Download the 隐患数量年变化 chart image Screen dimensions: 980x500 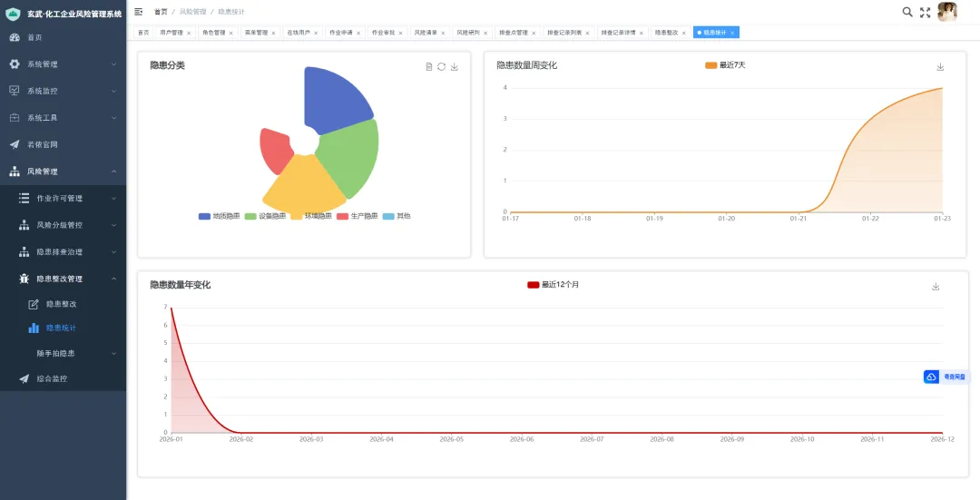pos(936,286)
